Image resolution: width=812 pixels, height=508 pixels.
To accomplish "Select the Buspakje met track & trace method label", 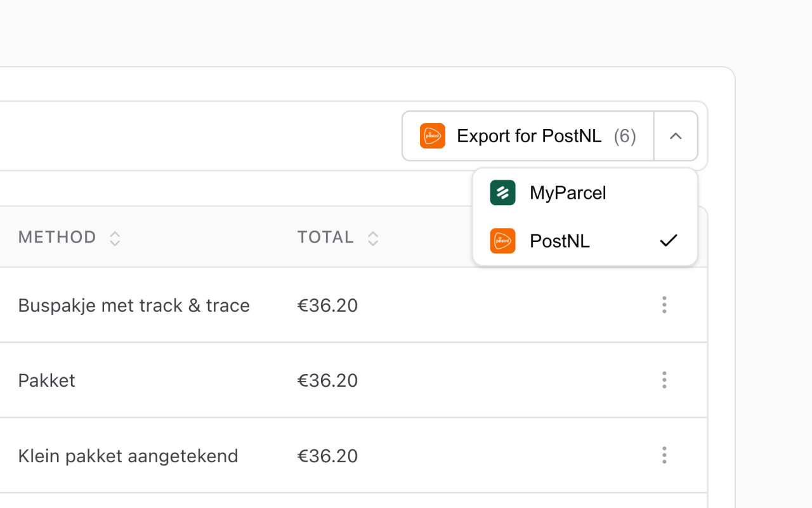I will tap(134, 305).
